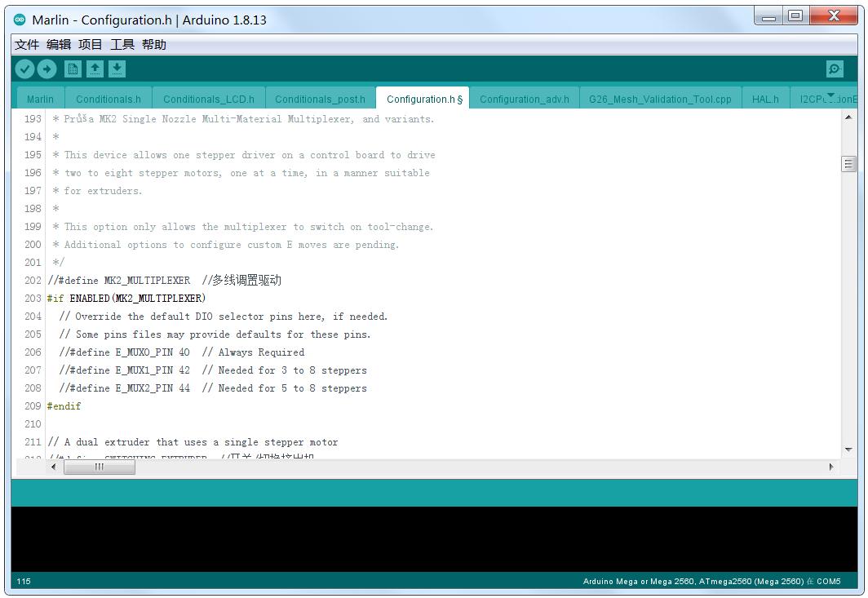Open the 帮助 menu
The height and width of the screenshot is (598, 868).
(154, 45)
